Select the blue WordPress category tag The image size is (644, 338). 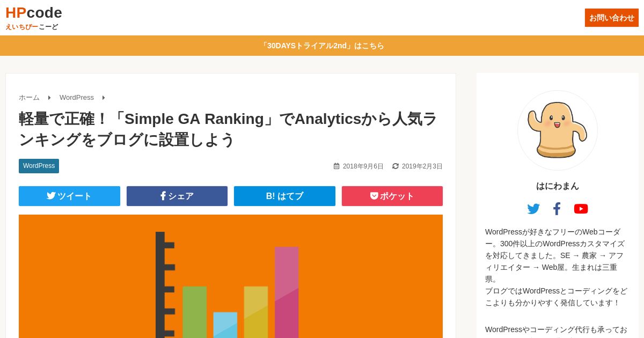pos(39,166)
